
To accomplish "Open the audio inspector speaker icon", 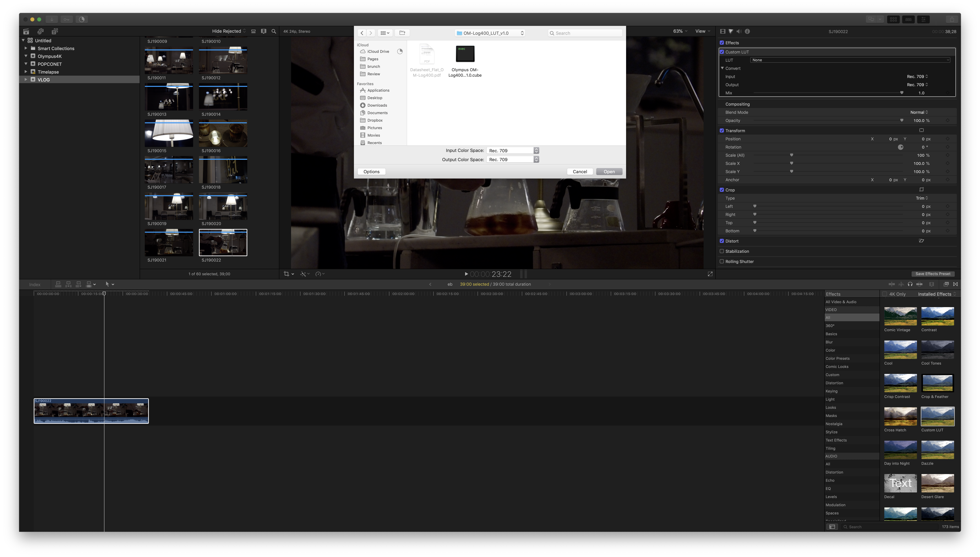I will [739, 31].
